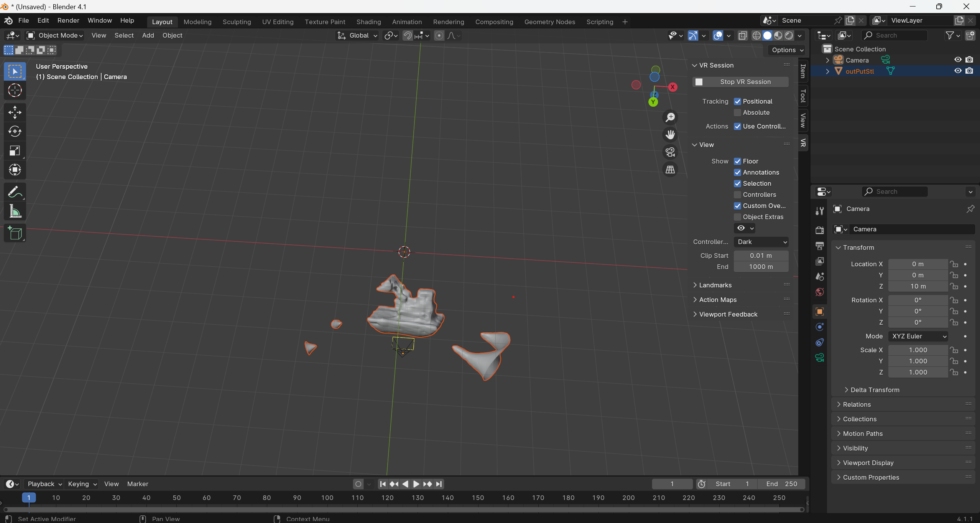Screen dimensions: 980x523
Task: Select the Move tool in toolbar
Action: click(15, 112)
